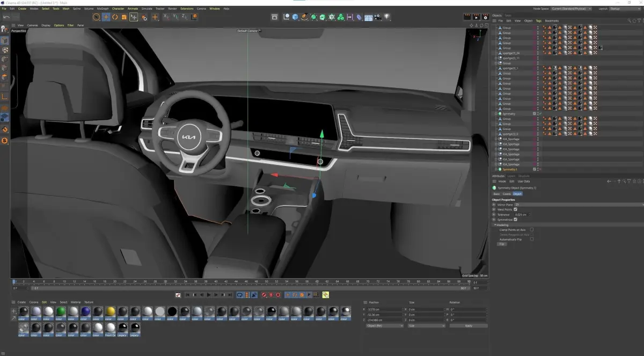Image resolution: width=644 pixels, height=356 pixels.
Task: Open the Layers tab beside Attributes
Action: (511, 176)
